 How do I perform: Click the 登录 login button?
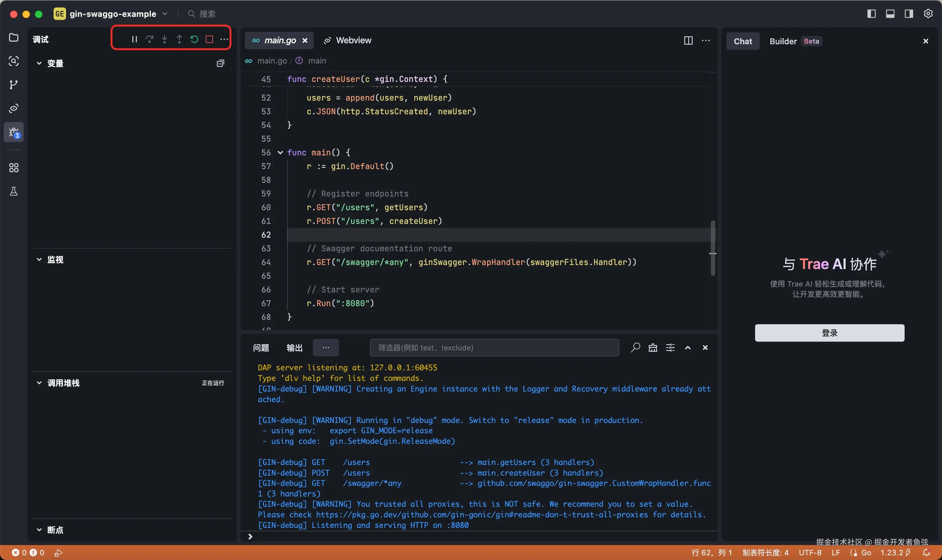tap(829, 333)
